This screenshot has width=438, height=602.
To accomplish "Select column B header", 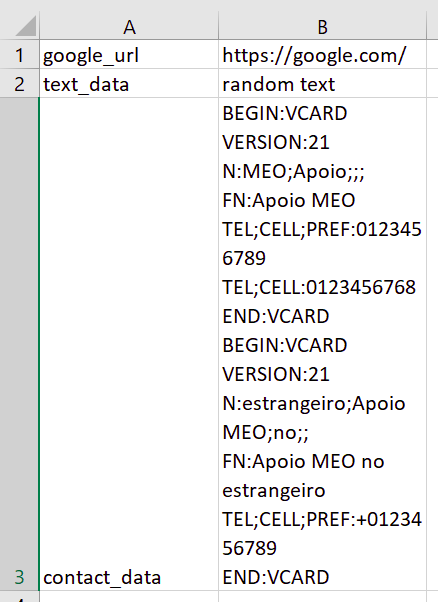I will coord(322,26).
